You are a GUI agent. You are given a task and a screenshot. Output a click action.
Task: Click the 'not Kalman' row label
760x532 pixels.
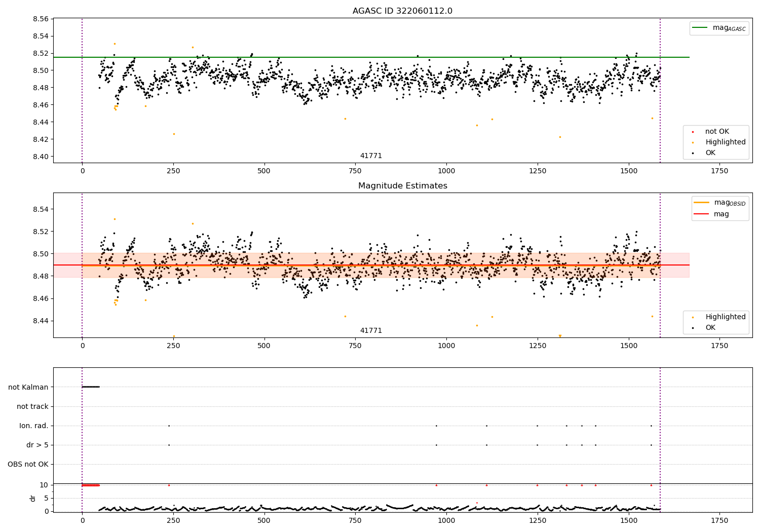[x=28, y=387]
